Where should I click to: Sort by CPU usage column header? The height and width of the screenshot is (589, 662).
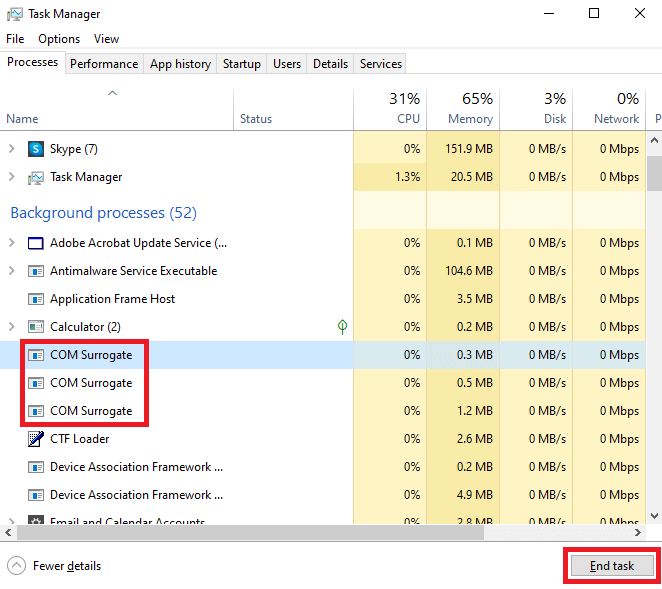(x=390, y=109)
